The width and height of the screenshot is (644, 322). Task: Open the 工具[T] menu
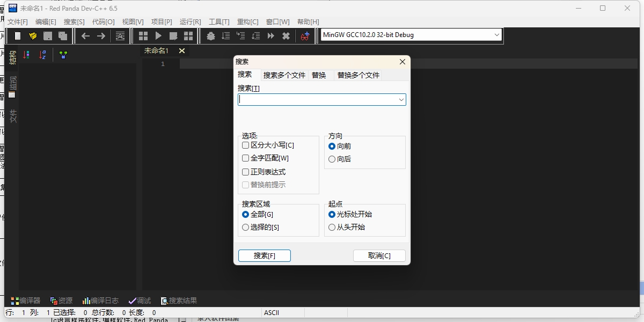point(219,22)
